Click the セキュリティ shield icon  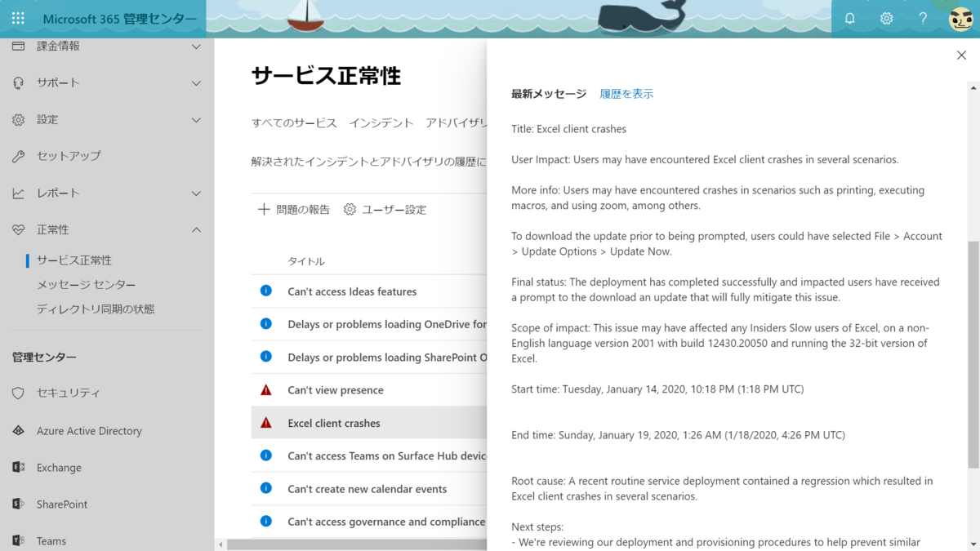coord(18,393)
